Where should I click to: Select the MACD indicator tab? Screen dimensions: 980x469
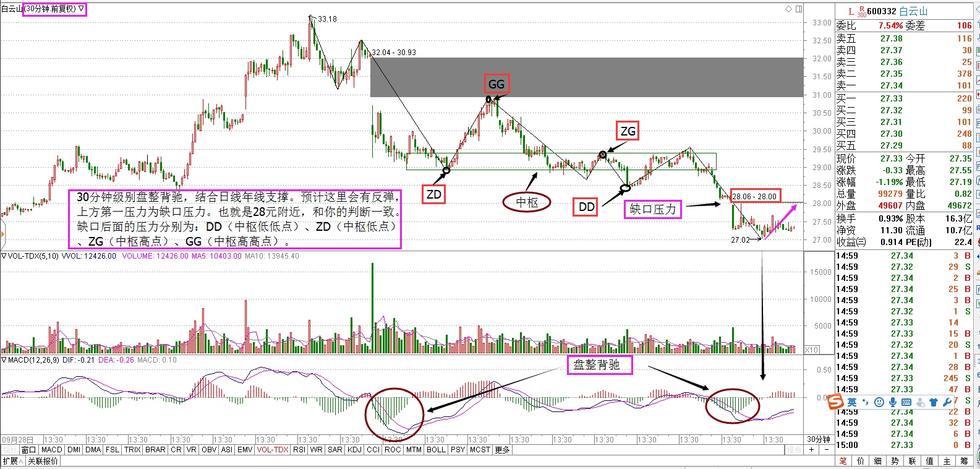52,450
